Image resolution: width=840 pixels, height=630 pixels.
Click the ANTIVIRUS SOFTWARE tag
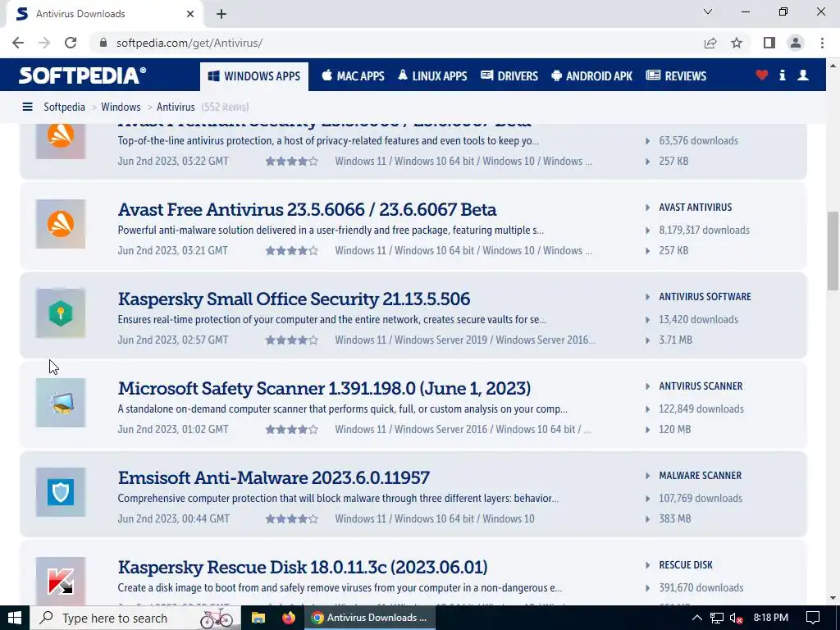click(x=705, y=297)
